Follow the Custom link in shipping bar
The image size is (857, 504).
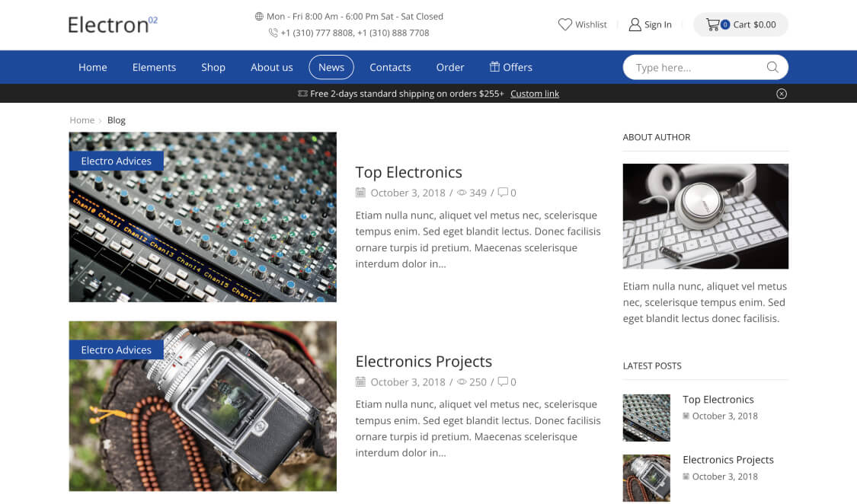[535, 94]
